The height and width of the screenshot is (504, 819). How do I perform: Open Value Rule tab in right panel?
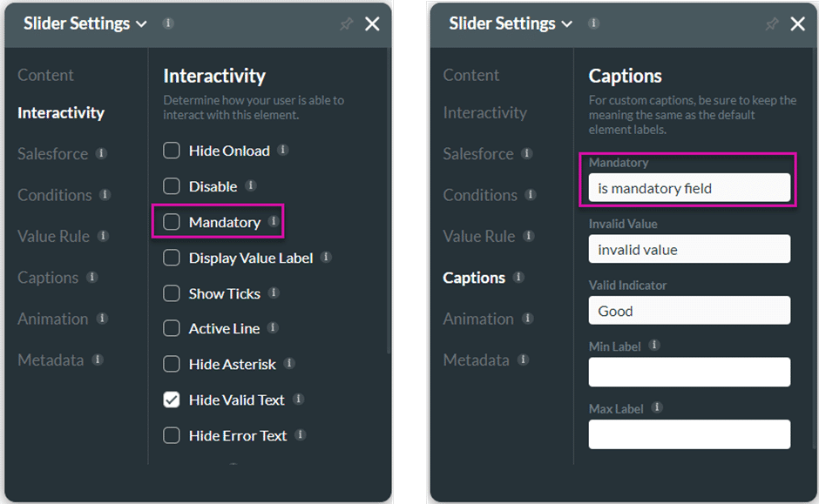(x=479, y=237)
